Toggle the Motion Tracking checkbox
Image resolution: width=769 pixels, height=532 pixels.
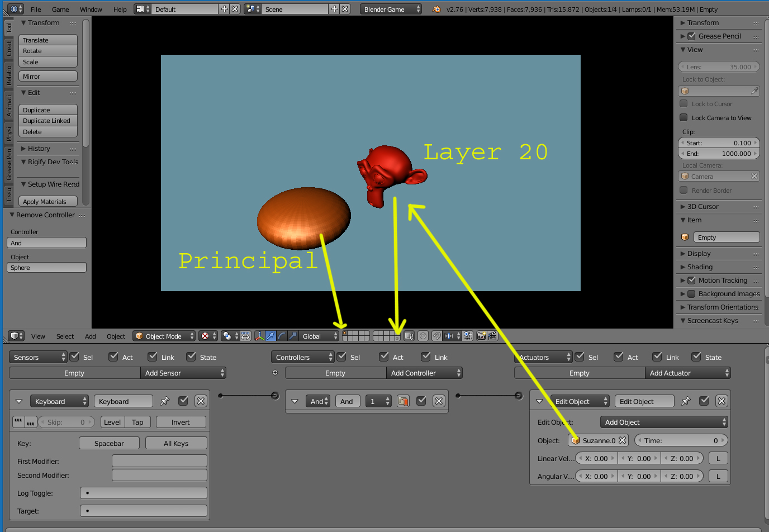click(691, 281)
